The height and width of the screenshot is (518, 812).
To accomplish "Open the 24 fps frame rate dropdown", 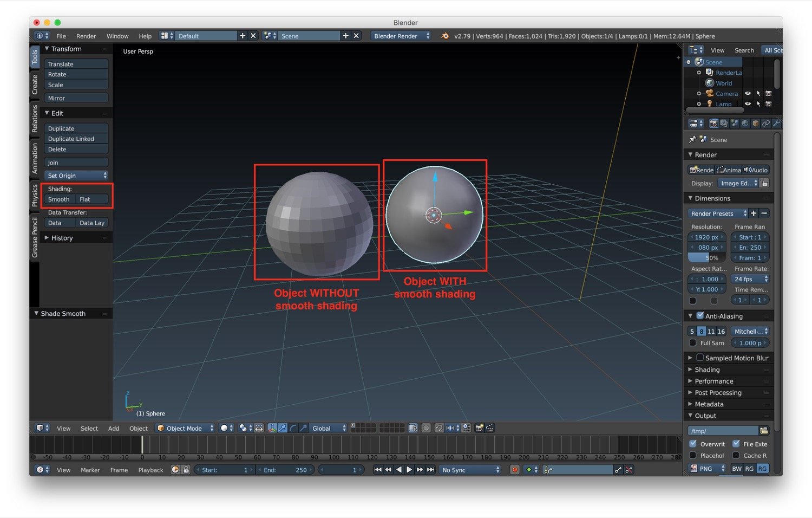I will tap(750, 279).
